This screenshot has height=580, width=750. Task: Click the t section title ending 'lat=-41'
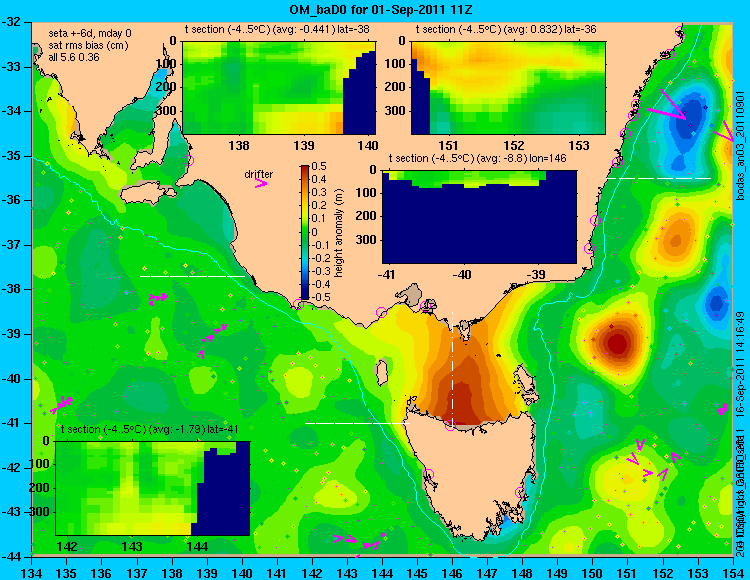[x=149, y=429]
